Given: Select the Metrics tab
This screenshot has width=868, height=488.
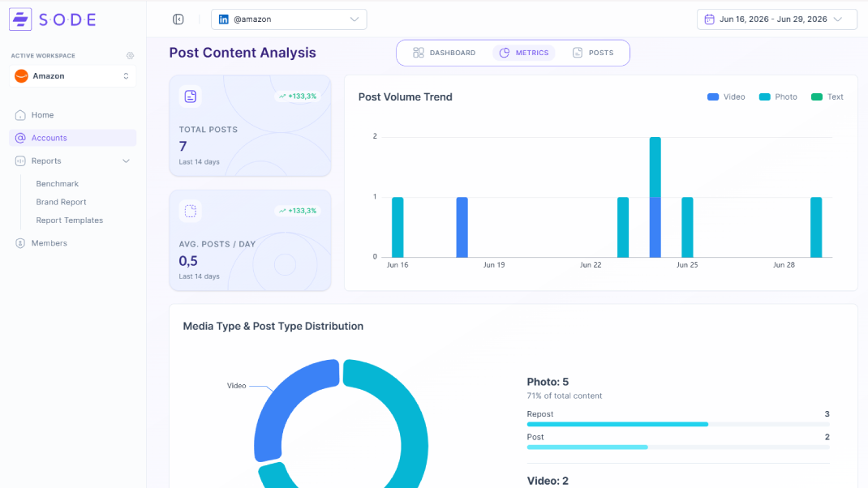Looking at the screenshot, I should pyautogui.click(x=524, y=53).
